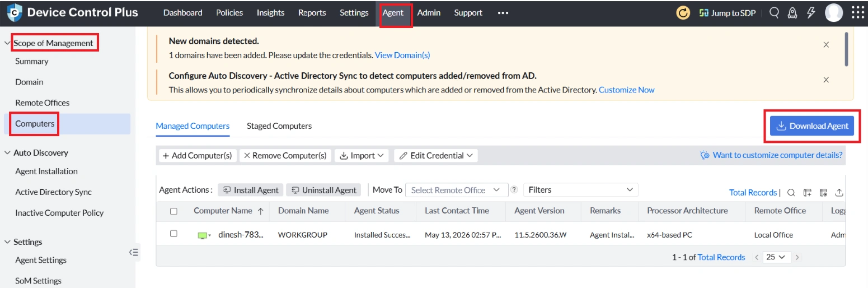Image resolution: width=868 pixels, height=288 pixels.
Task: Click Remove Computer(s) button
Action: pos(285,156)
